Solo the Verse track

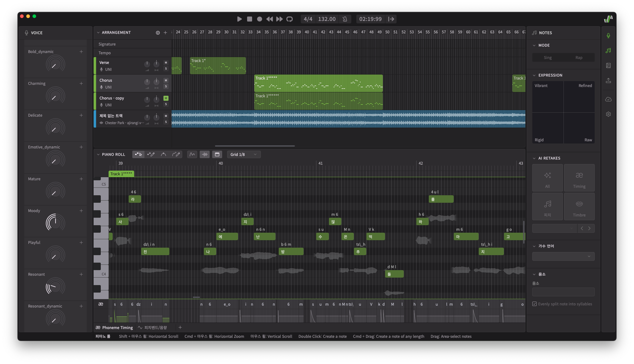pyautogui.click(x=166, y=69)
